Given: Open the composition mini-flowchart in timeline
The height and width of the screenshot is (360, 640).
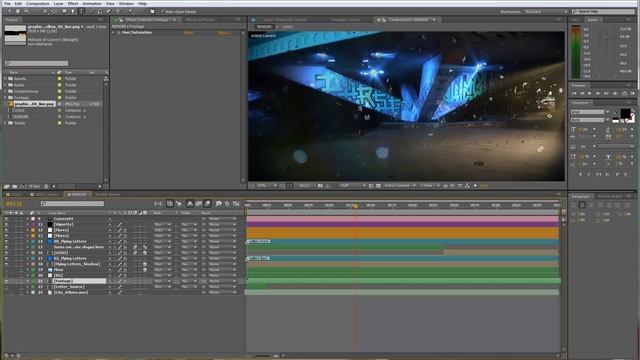Looking at the screenshot, I should [x=158, y=203].
